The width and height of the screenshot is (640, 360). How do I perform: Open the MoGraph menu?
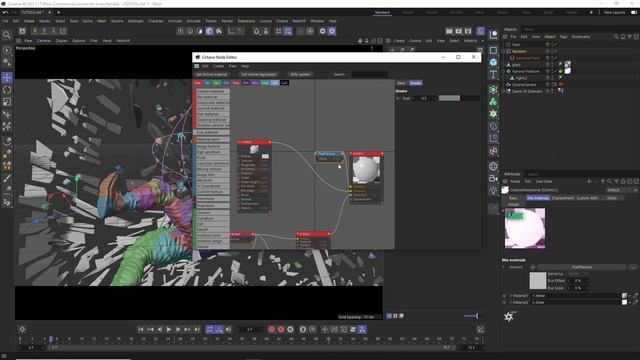[136, 21]
